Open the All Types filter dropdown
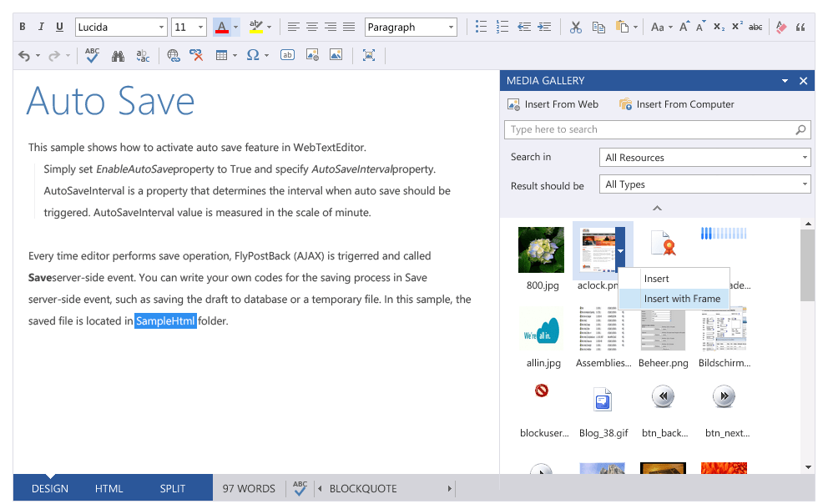This screenshot has height=504, width=828. tap(704, 184)
